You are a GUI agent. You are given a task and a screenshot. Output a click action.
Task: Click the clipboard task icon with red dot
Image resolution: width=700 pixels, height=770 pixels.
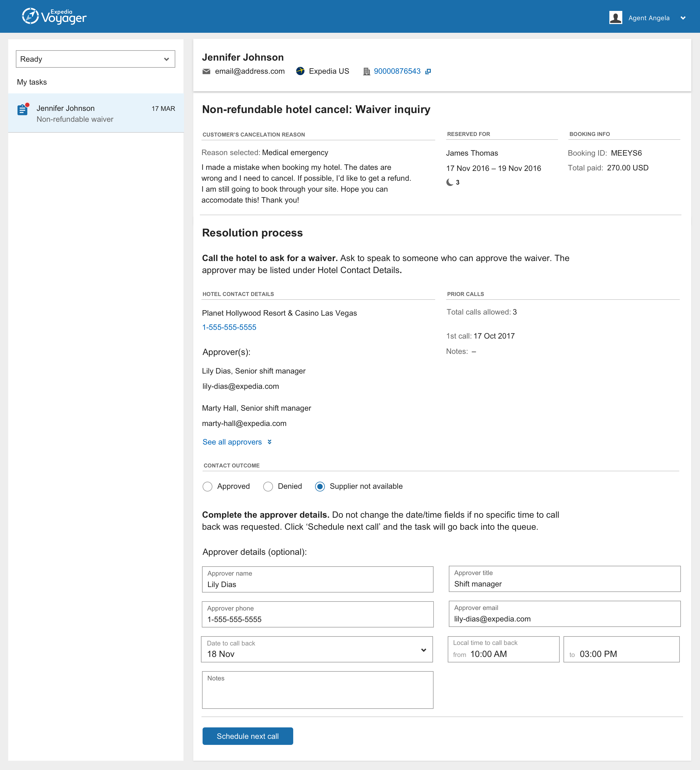click(23, 110)
